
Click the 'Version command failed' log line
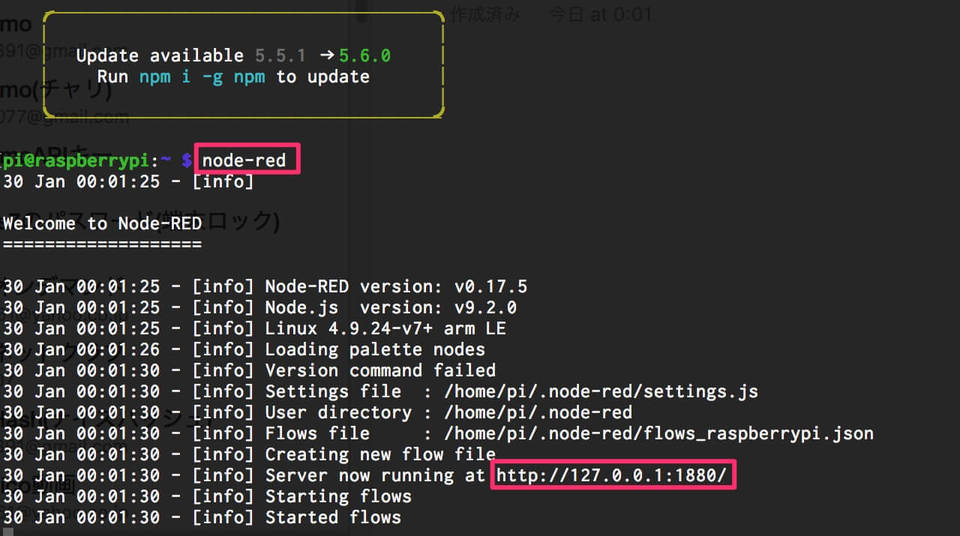point(380,370)
